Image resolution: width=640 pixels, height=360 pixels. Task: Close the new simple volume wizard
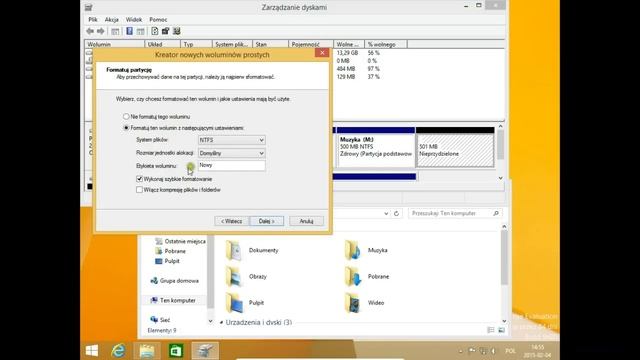322,53
